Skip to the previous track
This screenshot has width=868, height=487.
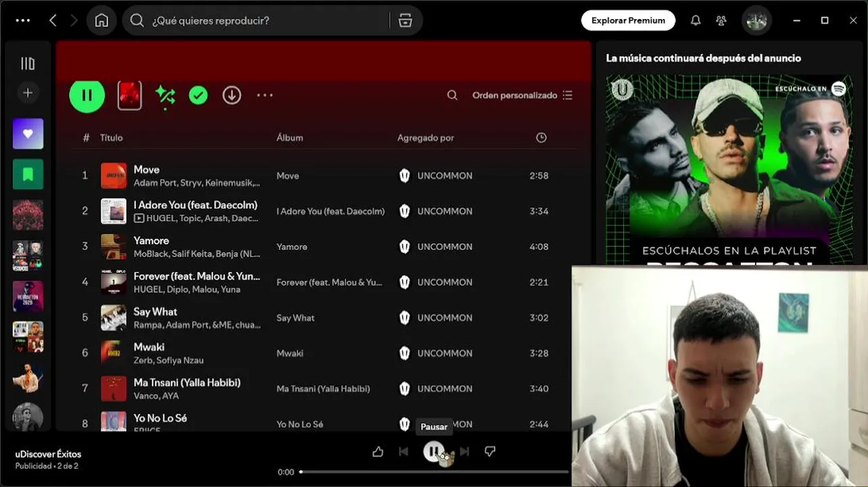pos(404,451)
